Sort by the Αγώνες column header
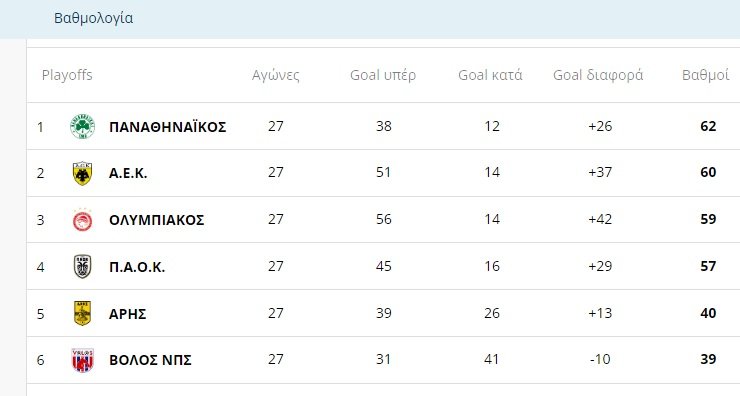This screenshot has height=396, width=740. click(x=276, y=75)
